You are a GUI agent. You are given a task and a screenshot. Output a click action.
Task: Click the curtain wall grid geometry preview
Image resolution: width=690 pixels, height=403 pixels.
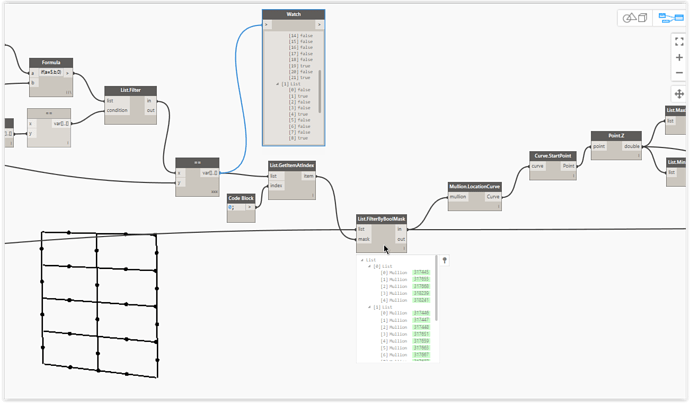99,304
